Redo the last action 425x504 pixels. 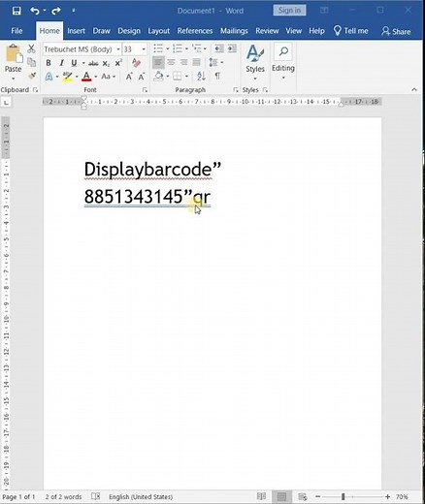click(x=56, y=11)
